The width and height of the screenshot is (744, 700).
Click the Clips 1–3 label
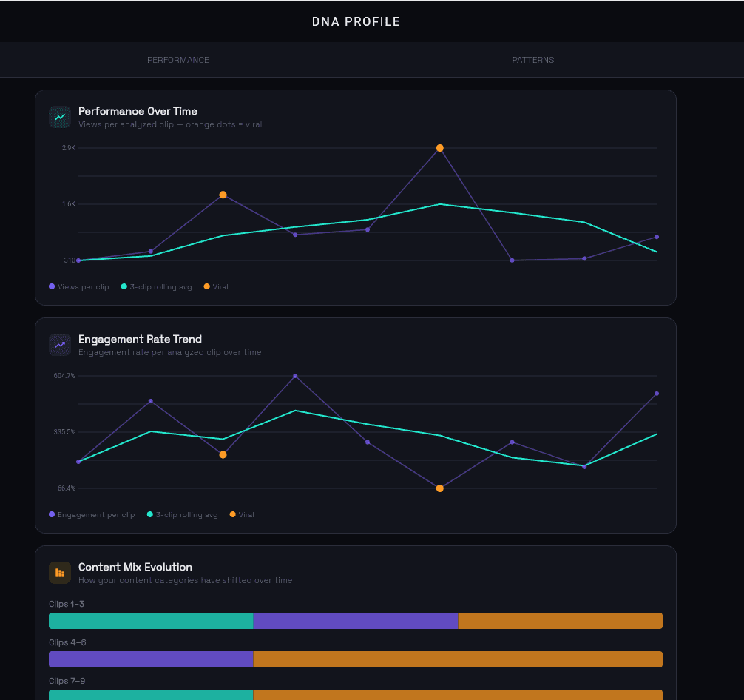point(67,604)
